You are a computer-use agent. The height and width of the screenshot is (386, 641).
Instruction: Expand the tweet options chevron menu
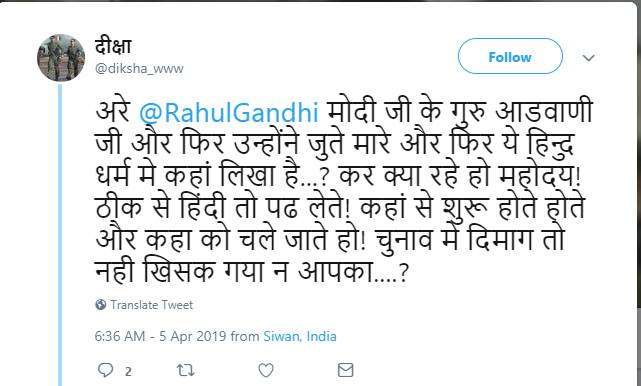coord(589,58)
